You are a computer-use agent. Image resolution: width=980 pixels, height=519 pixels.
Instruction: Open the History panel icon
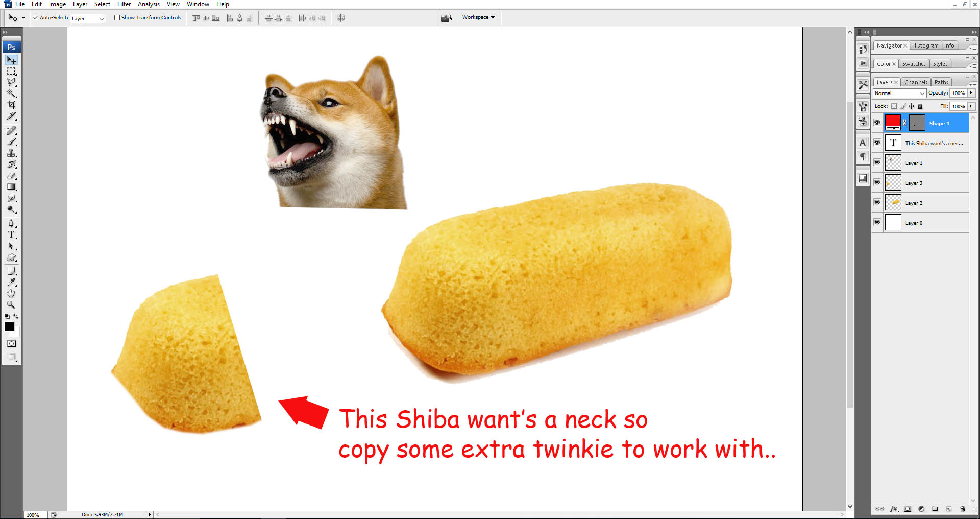click(863, 49)
